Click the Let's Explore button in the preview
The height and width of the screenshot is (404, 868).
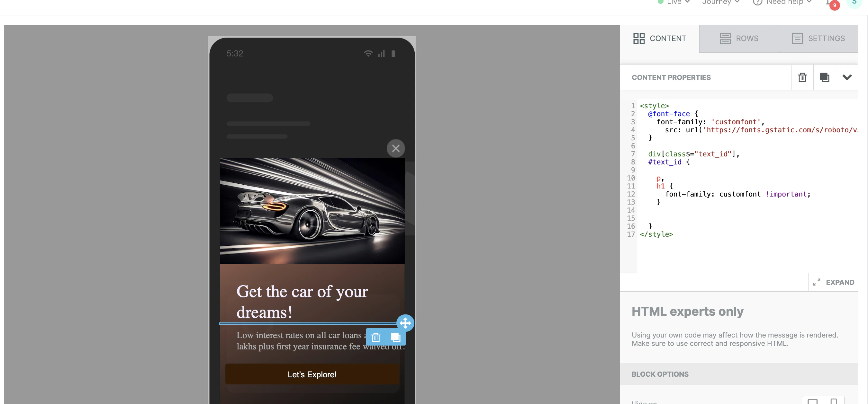(x=312, y=374)
